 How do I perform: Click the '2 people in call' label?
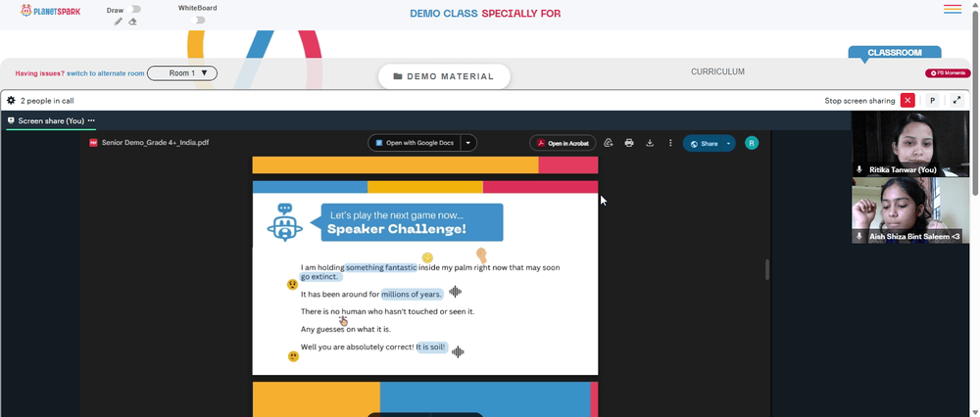tap(47, 101)
